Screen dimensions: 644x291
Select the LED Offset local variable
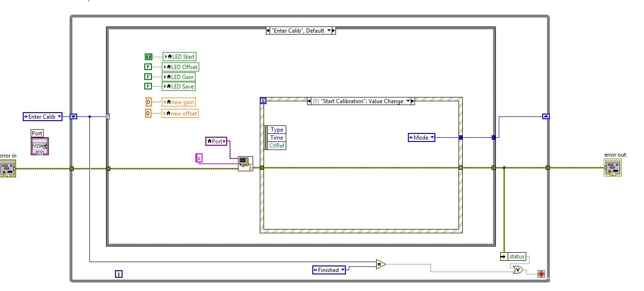[x=180, y=67]
